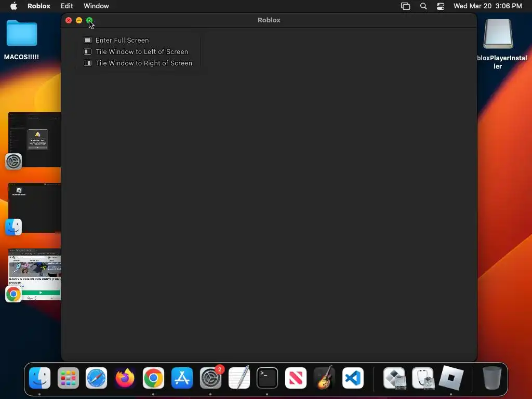Screen dimensions: 532x399
Task: Click Finder face icon in Stage Manager
Action: 14,227
